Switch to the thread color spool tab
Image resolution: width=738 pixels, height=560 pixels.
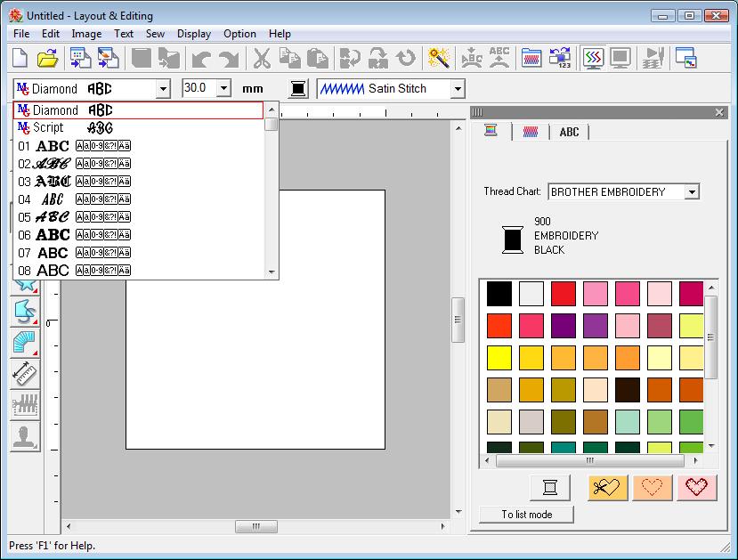[x=491, y=131]
